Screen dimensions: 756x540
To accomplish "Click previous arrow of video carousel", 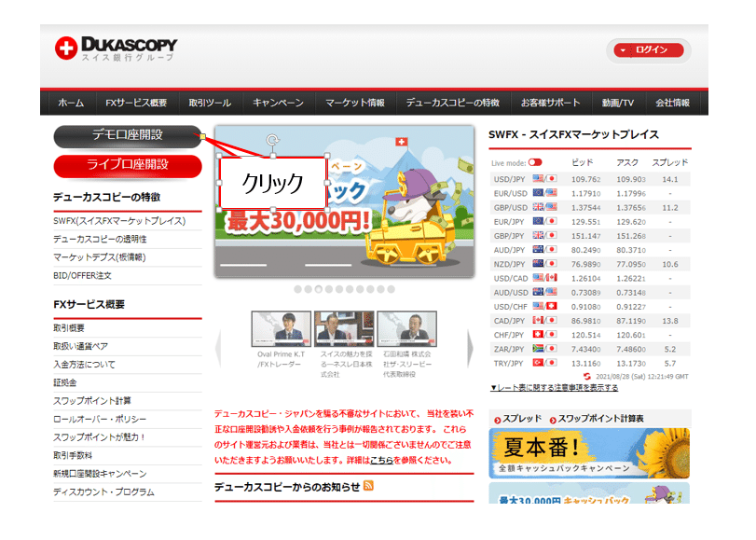I will [218, 348].
